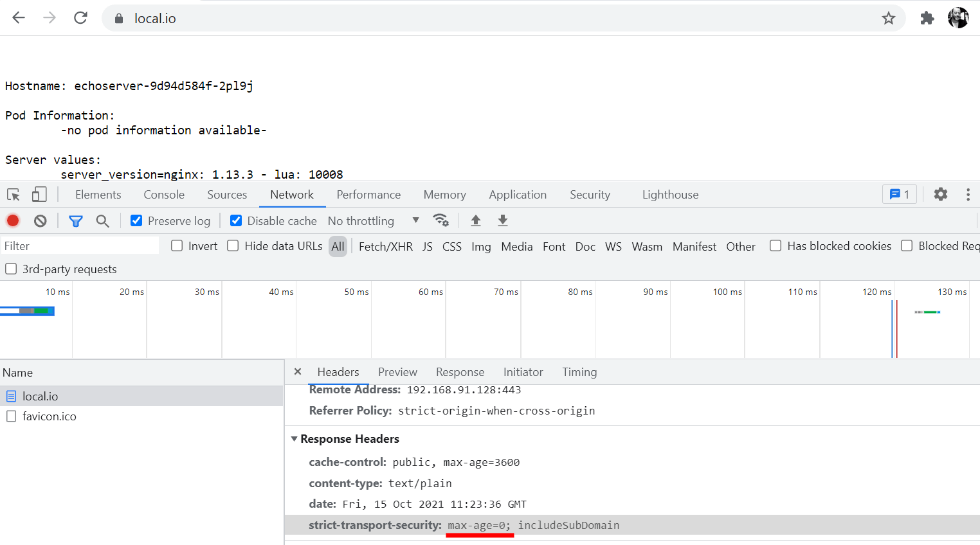980x545 pixels.
Task: Filter requests by All types
Action: (x=338, y=246)
